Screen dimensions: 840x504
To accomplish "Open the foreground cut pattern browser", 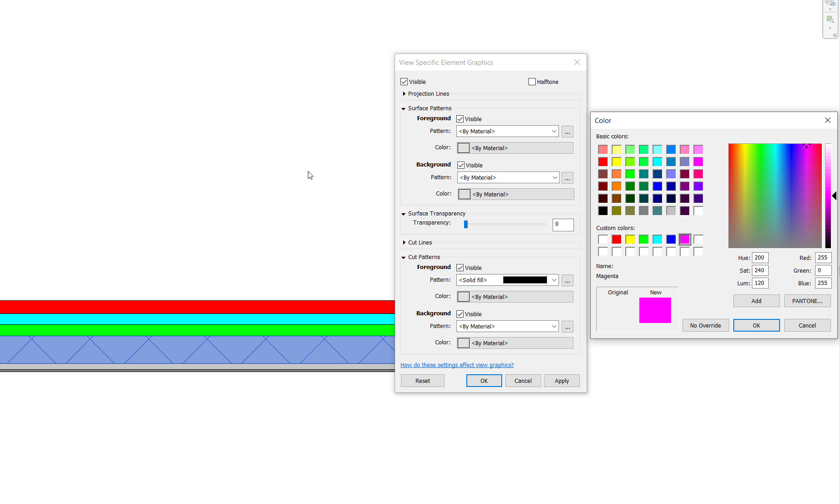I will (567, 280).
